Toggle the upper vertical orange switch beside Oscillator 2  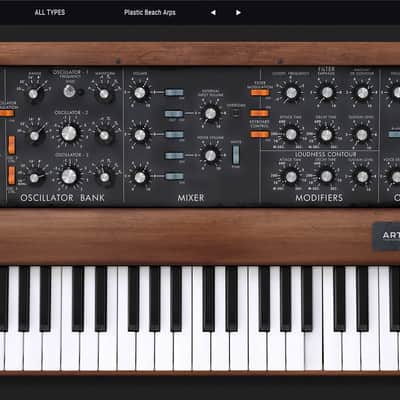12,145
